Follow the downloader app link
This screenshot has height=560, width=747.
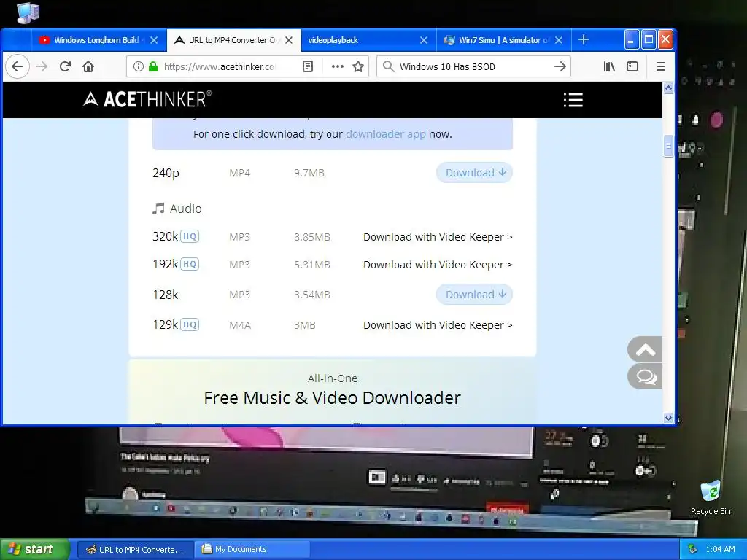(x=386, y=134)
